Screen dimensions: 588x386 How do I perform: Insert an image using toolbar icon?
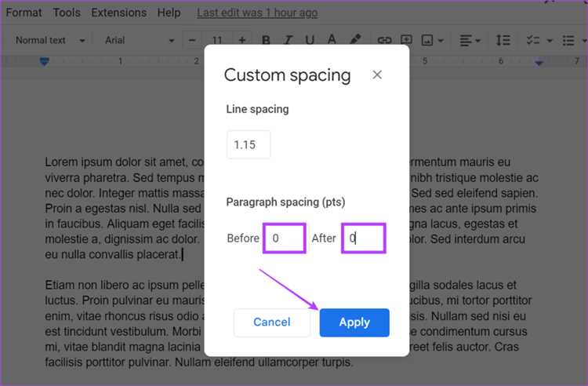pyautogui.click(x=427, y=40)
